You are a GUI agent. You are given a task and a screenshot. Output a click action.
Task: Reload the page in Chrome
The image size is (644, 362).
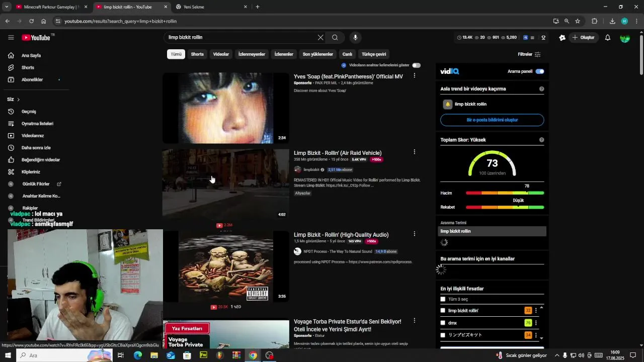31,21
